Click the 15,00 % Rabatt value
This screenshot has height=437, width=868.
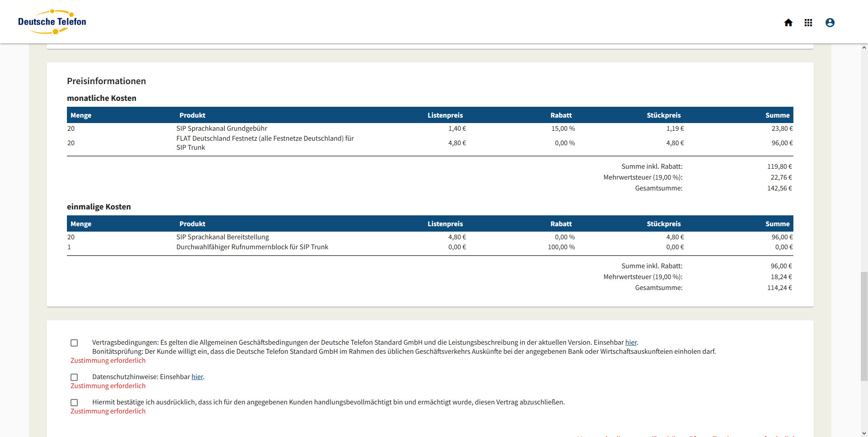tap(563, 128)
